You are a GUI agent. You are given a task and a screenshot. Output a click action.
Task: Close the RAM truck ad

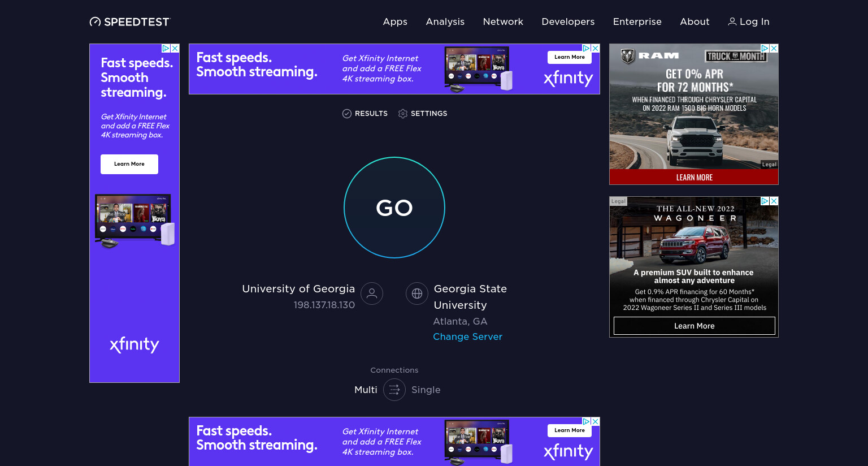point(774,49)
